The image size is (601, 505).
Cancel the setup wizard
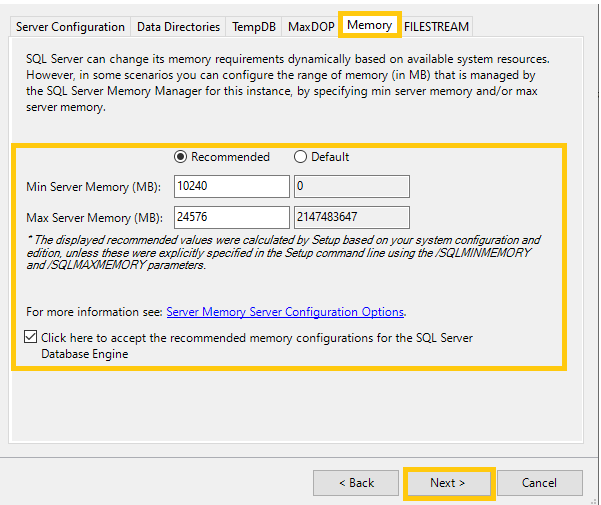pyautogui.click(x=540, y=483)
